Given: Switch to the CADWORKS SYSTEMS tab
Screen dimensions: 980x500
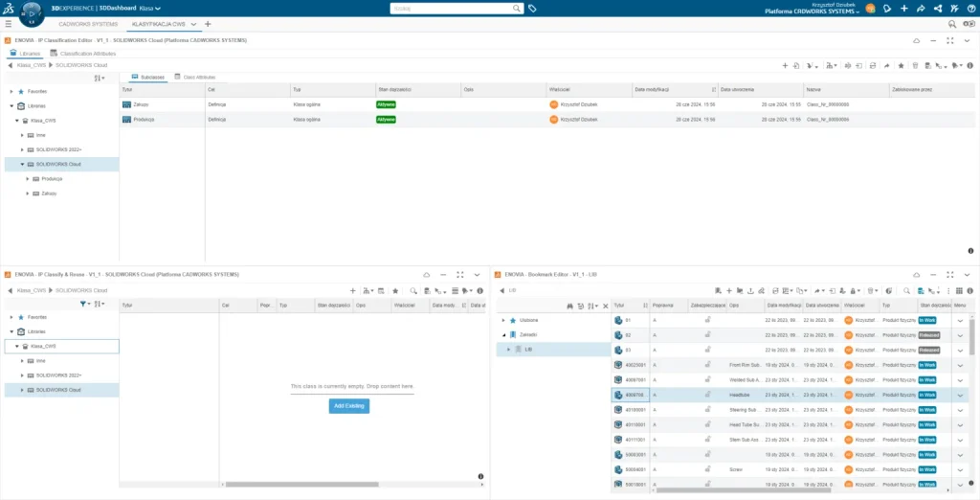Looking at the screenshot, I should (x=88, y=24).
